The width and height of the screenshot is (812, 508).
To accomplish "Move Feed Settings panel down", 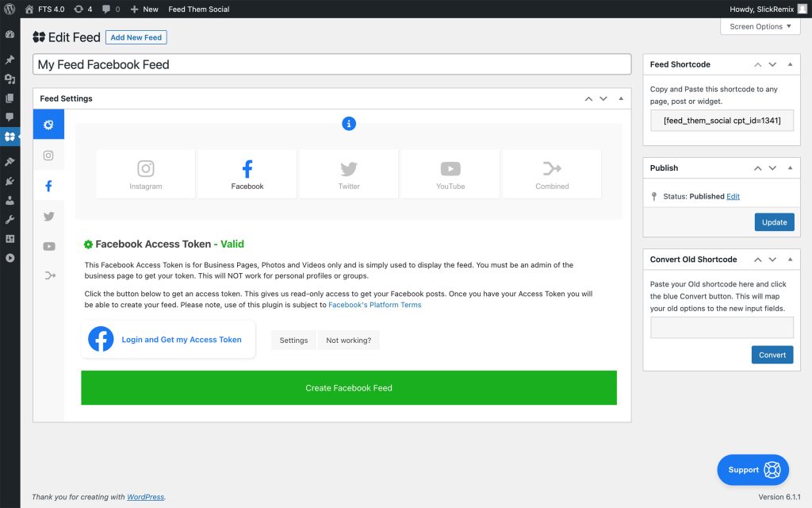I will (603, 98).
